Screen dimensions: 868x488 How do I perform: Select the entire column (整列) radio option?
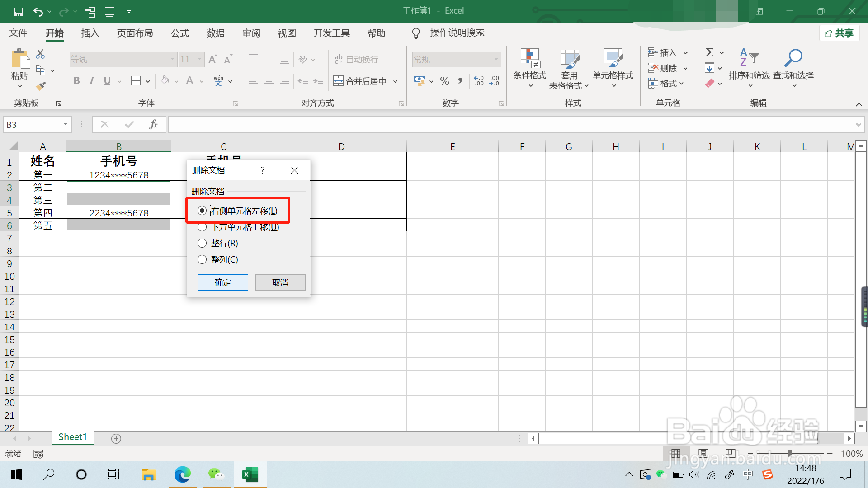[x=202, y=259]
